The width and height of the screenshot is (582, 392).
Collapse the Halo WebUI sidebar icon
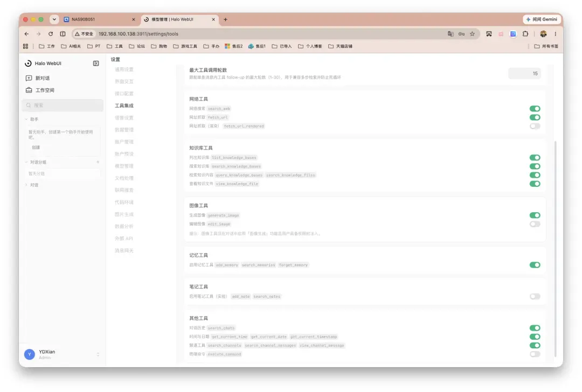96,64
